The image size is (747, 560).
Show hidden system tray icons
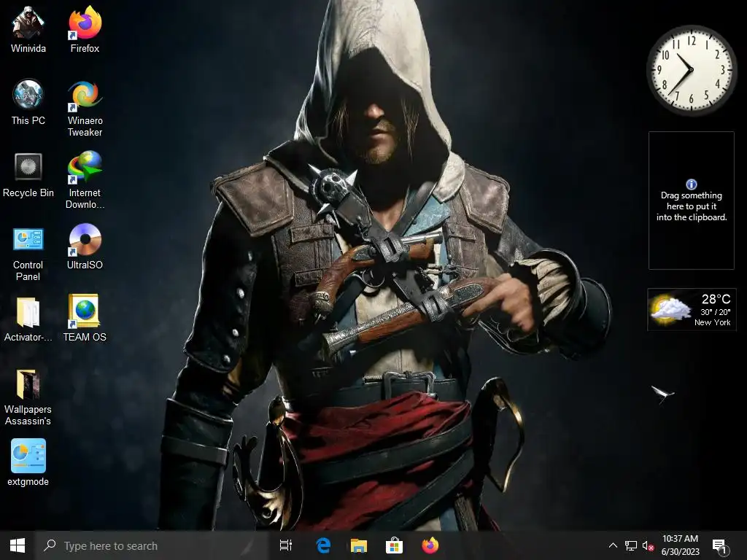pos(613,545)
